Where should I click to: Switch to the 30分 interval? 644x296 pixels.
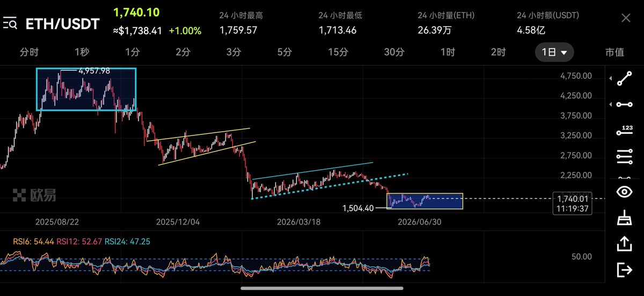tap(394, 52)
